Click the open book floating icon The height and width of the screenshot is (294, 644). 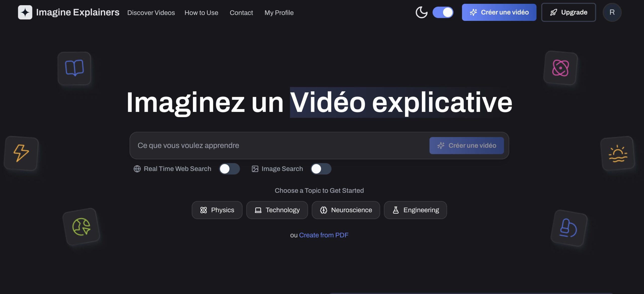click(74, 68)
